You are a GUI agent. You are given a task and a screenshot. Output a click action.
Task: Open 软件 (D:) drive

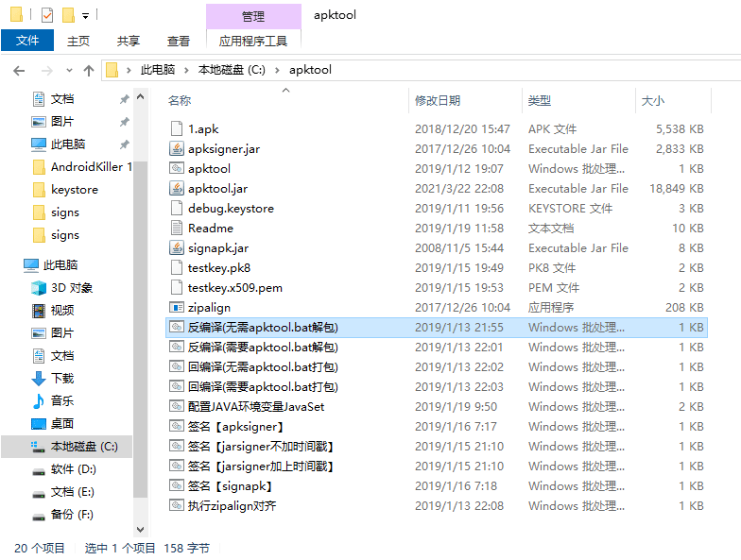[x=74, y=468]
